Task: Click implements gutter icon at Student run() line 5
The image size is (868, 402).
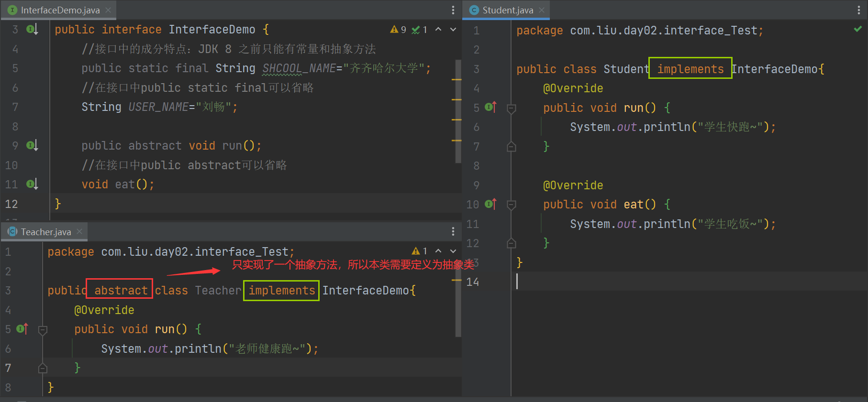Action: [491, 107]
